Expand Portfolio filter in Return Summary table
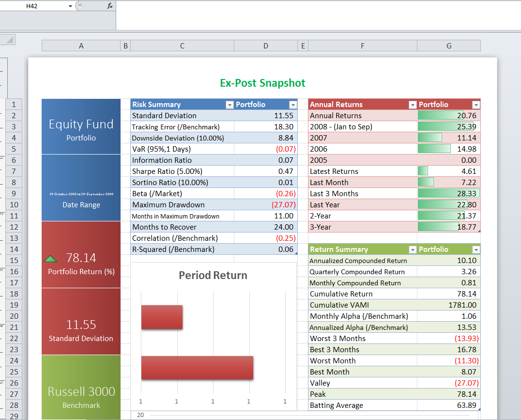The height and width of the screenshot is (420, 521). coord(476,249)
